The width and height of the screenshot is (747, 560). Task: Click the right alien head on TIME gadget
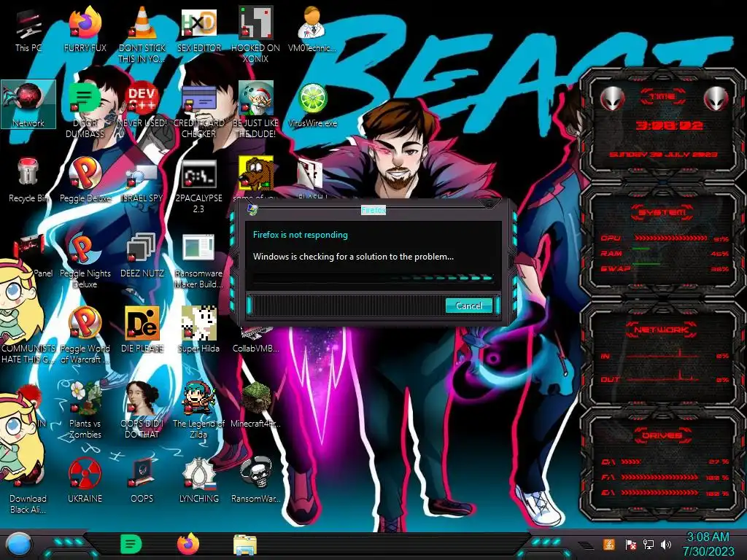point(716,99)
